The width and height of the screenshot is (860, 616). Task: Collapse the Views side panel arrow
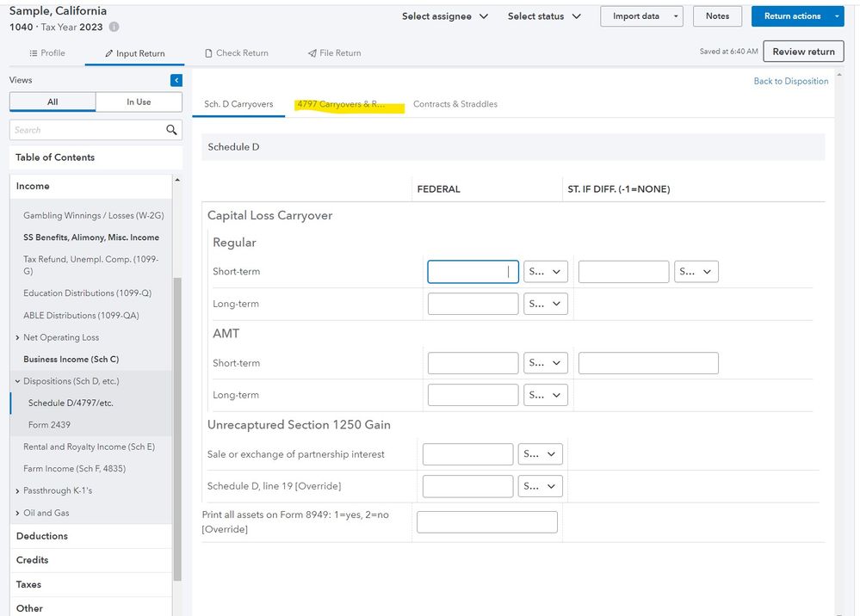coord(176,80)
